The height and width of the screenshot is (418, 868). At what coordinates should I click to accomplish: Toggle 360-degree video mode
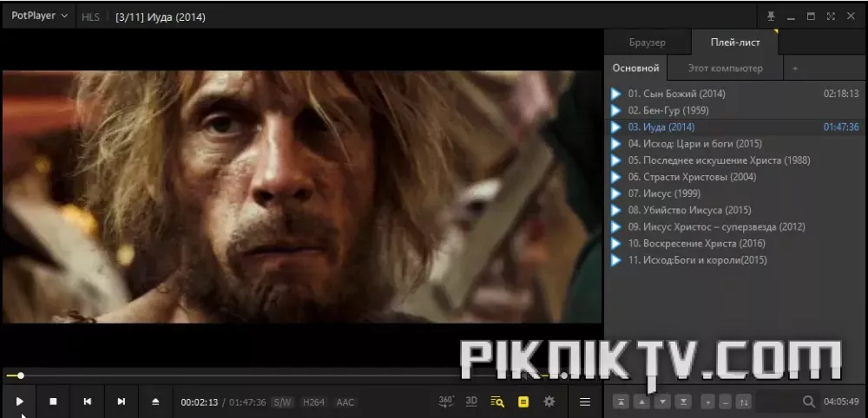446,402
